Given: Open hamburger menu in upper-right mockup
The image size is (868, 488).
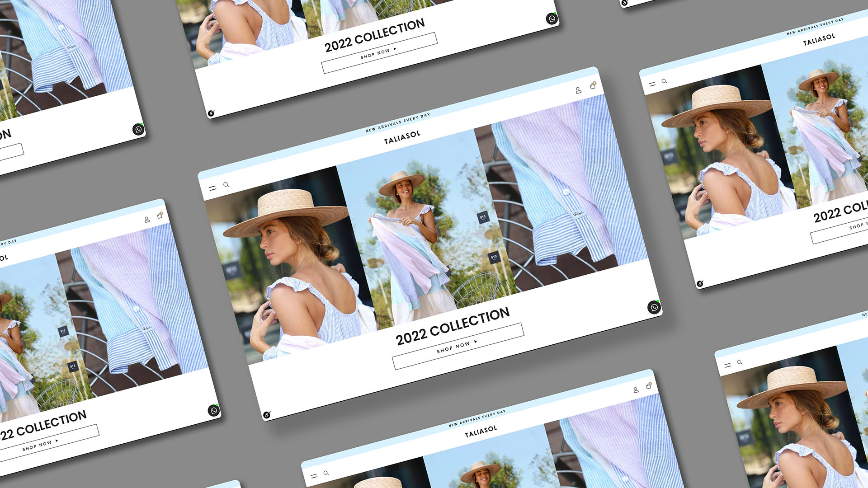Looking at the screenshot, I should (652, 84).
